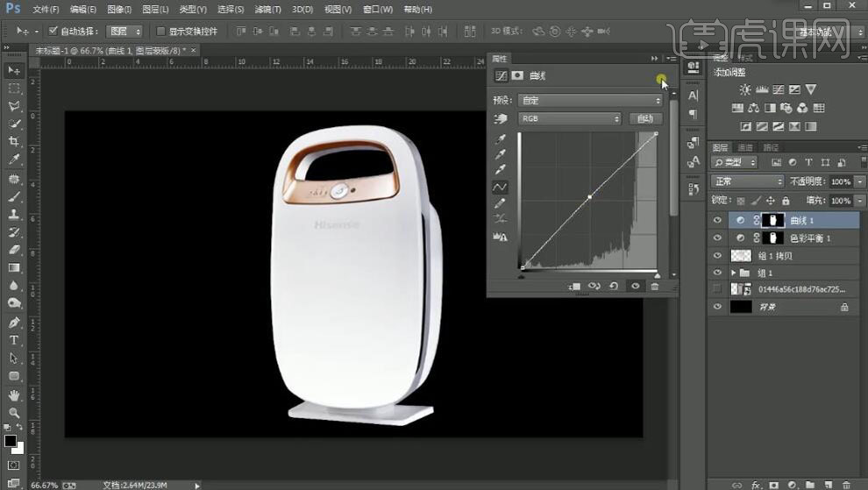The image size is (868, 490).
Task: Enable the 自动选择 checkbox
Action: coord(52,31)
